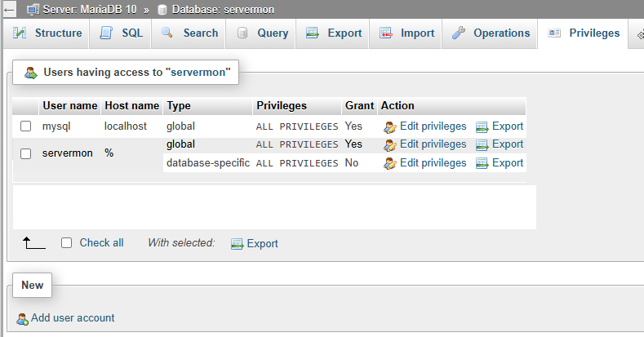Screen dimensions: 644x337
Task: Click the localhost host cell
Action: tap(125, 126)
